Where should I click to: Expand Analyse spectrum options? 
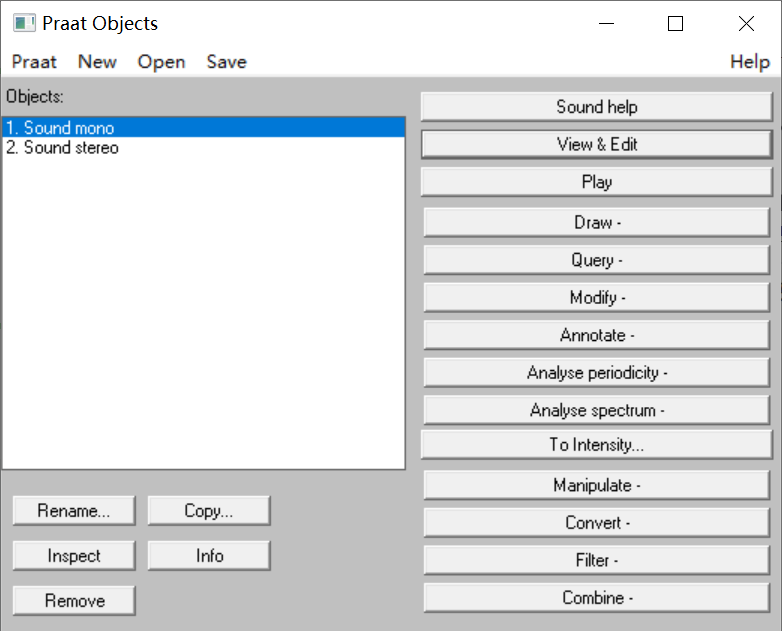pyautogui.click(x=597, y=411)
